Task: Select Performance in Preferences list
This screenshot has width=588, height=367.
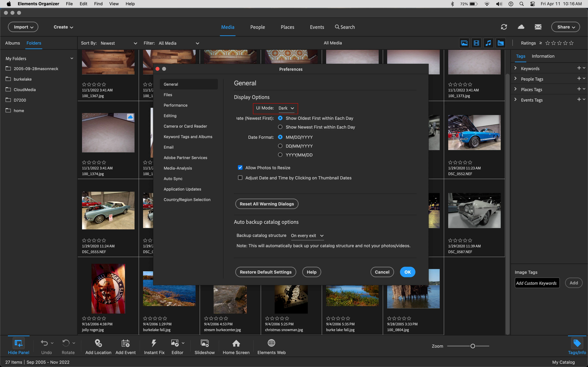Action: (x=175, y=105)
